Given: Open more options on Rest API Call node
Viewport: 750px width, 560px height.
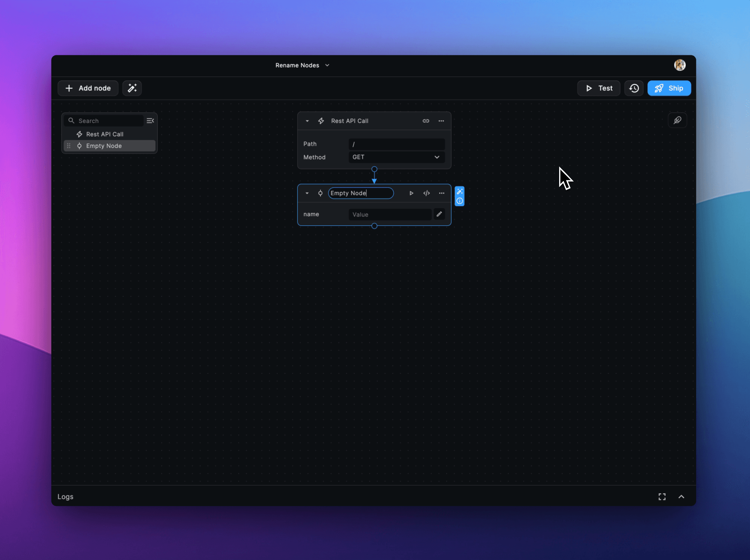Looking at the screenshot, I should pyautogui.click(x=441, y=121).
